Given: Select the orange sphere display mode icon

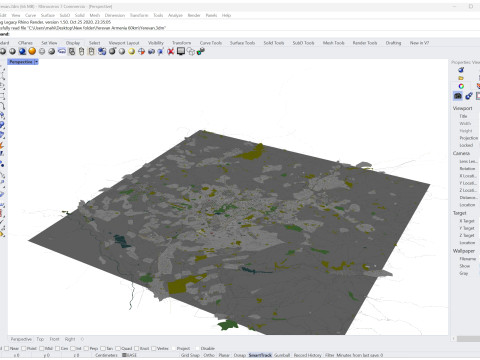Looking at the screenshot, I should coord(32,51).
